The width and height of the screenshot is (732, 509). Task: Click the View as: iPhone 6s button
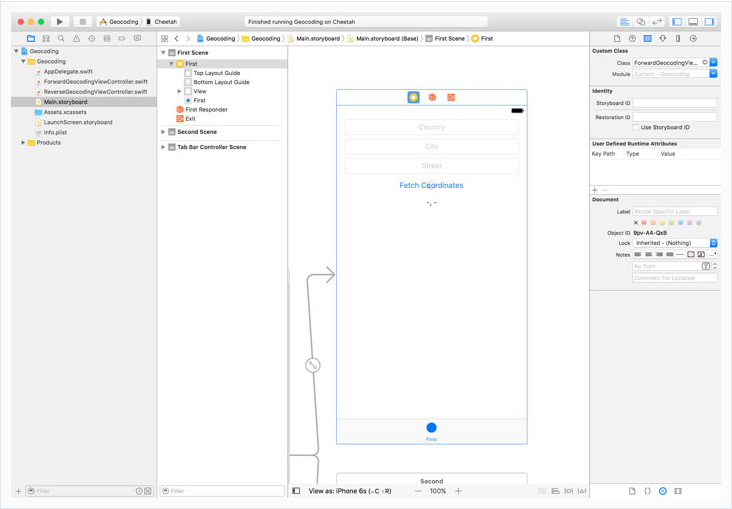(x=350, y=491)
